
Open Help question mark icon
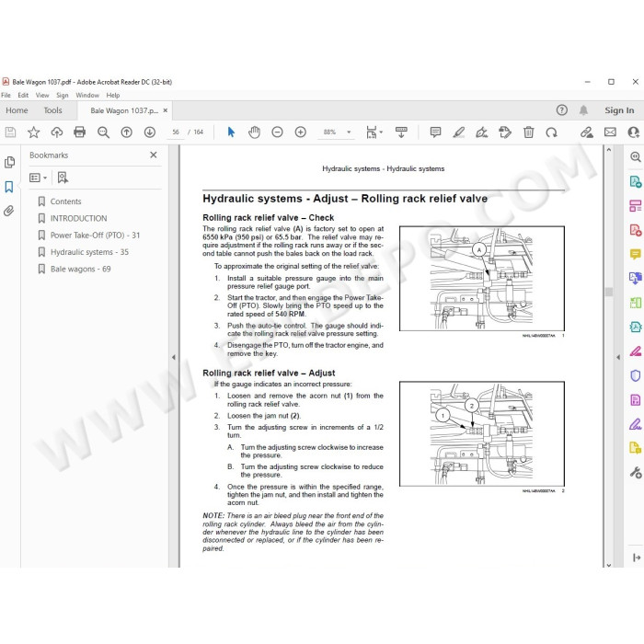[x=562, y=110]
